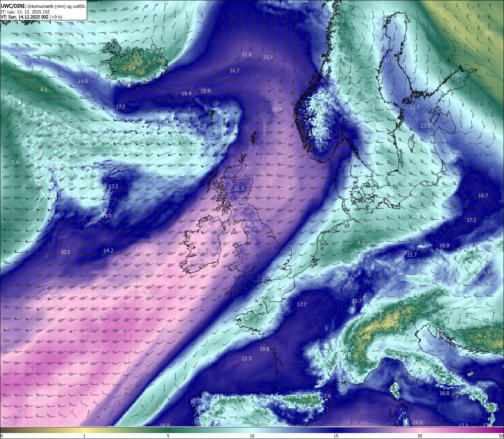Click the 4.2 value label
Screen dimensions: 504x439
pos(44,89)
